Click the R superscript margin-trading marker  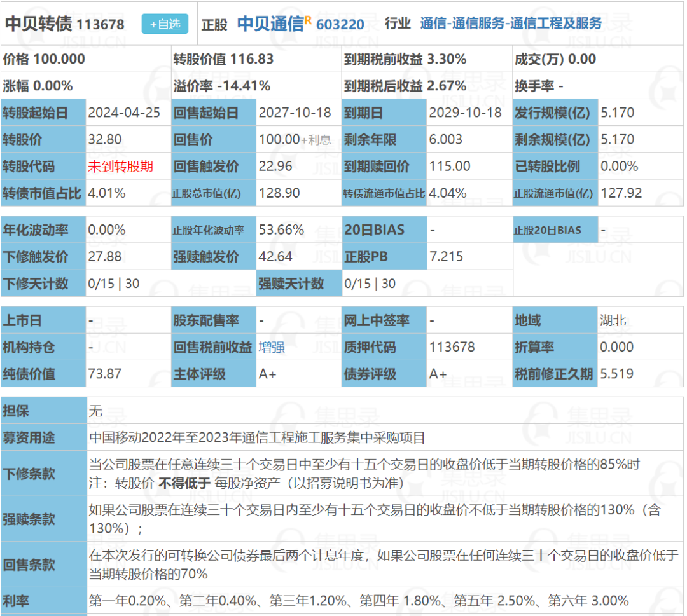pyautogui.click(x=308, y=20)
